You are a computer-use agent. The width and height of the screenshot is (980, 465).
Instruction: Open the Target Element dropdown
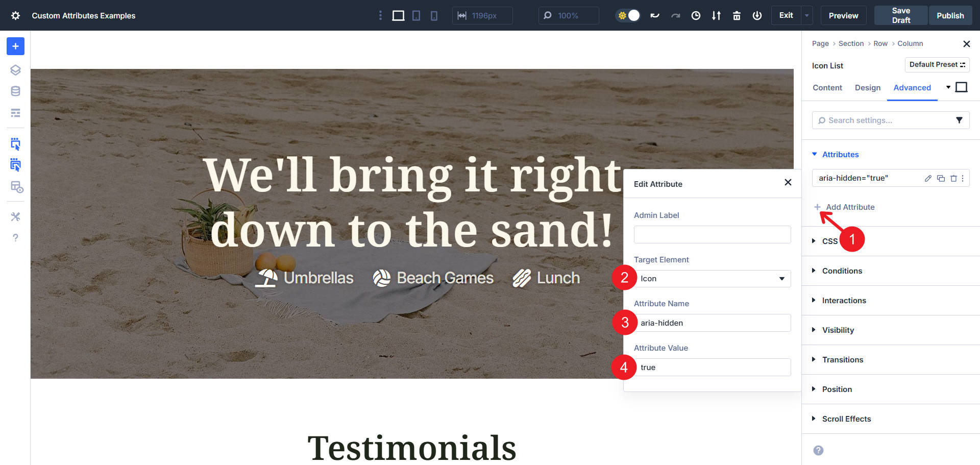click(x=712, y=279)
